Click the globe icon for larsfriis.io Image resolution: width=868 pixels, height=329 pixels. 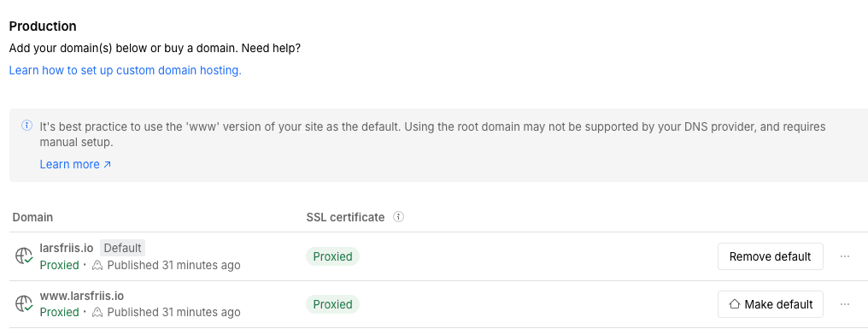click(x=24, y=256)
